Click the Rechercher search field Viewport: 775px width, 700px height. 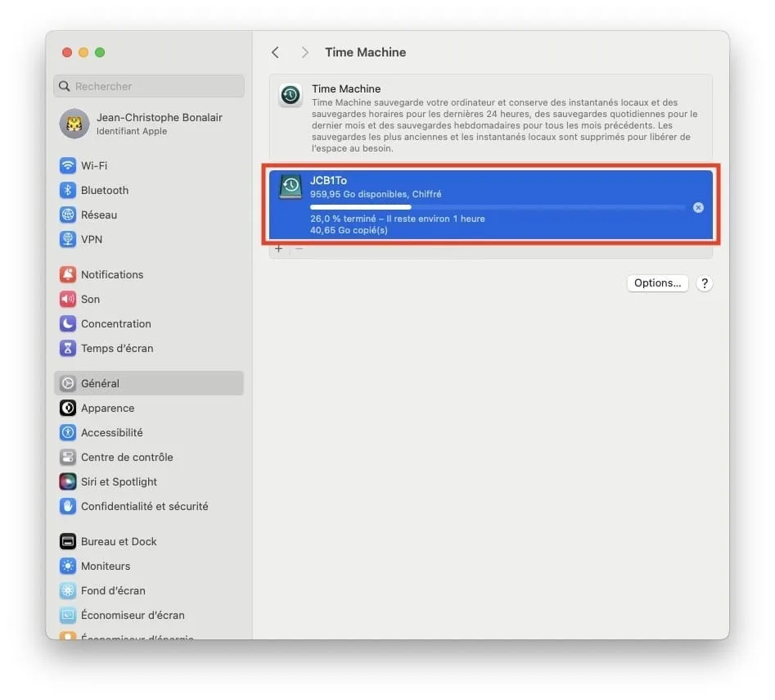tap(149, 86)
